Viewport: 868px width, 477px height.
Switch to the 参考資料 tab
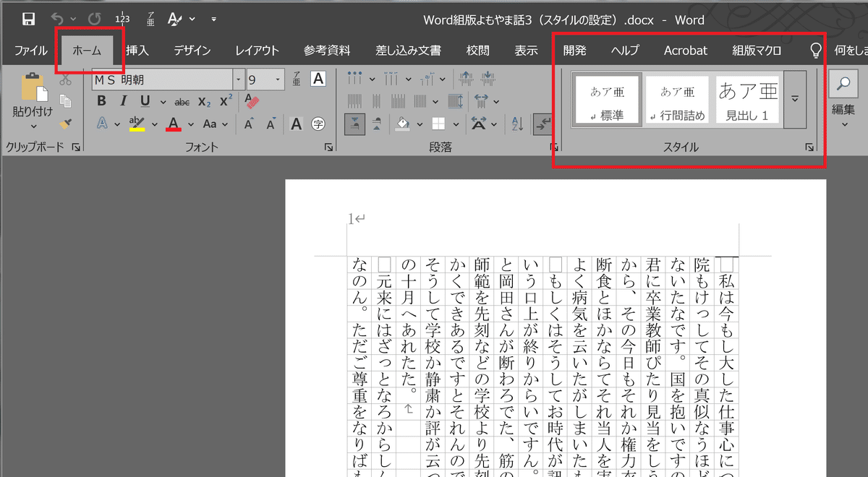point(327,51)
